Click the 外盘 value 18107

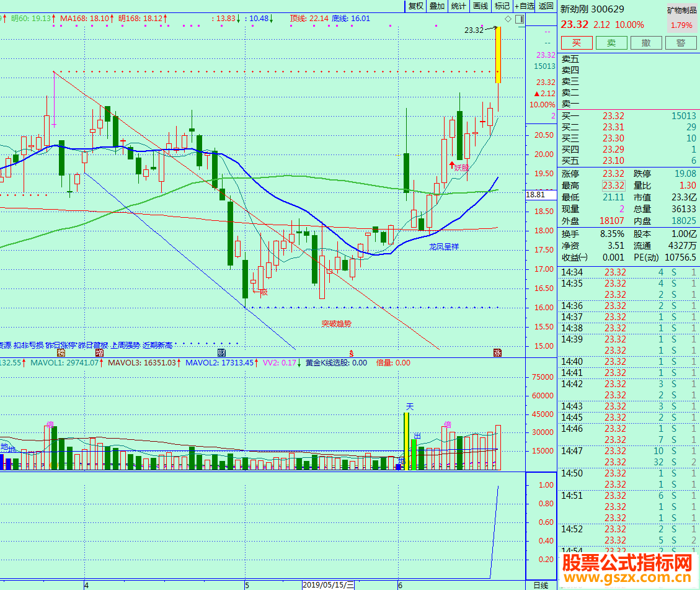(x=611, y=221)
